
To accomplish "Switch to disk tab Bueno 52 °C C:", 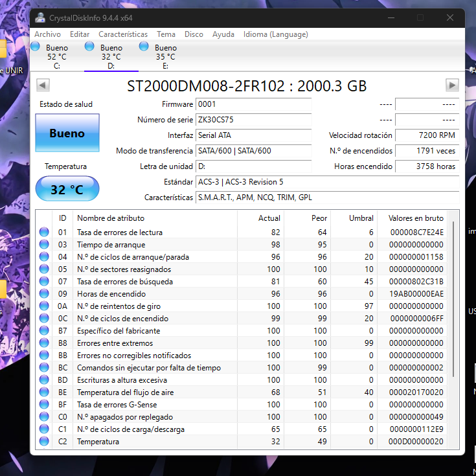I will point(57,57).
